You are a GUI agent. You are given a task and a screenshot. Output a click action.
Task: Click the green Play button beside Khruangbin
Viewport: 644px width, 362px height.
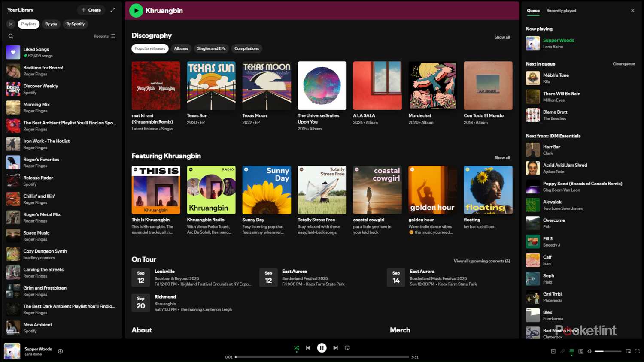(136, 10)
